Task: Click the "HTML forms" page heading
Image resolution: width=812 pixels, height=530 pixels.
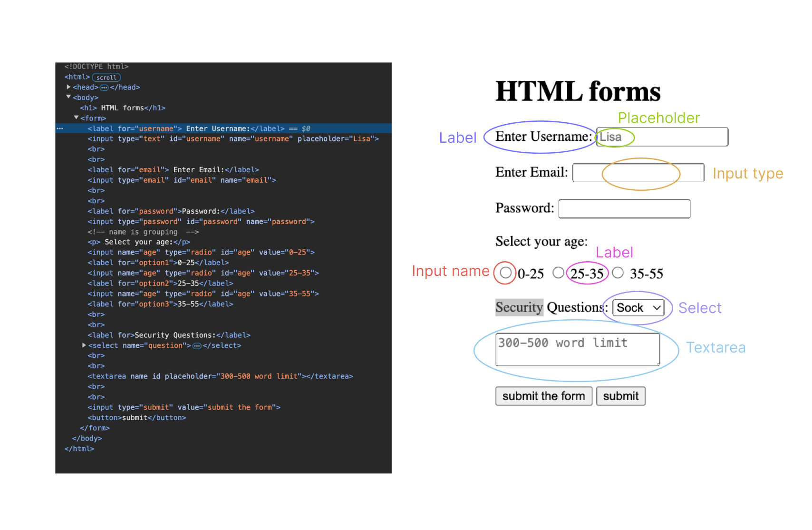Action: coord(578,91)
